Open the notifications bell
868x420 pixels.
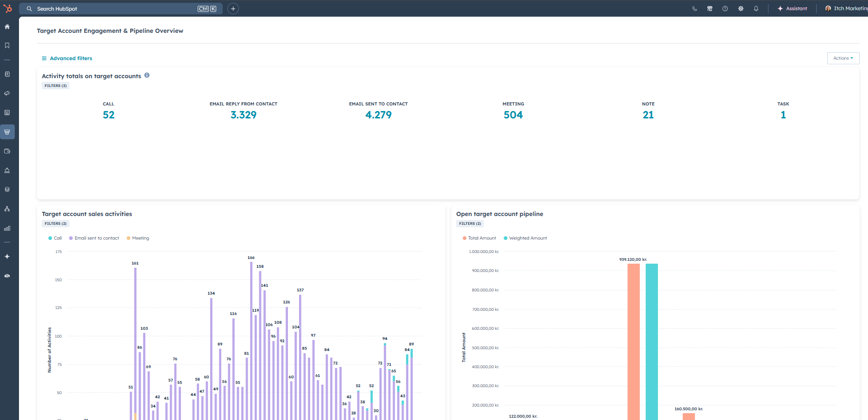[756, 8]
